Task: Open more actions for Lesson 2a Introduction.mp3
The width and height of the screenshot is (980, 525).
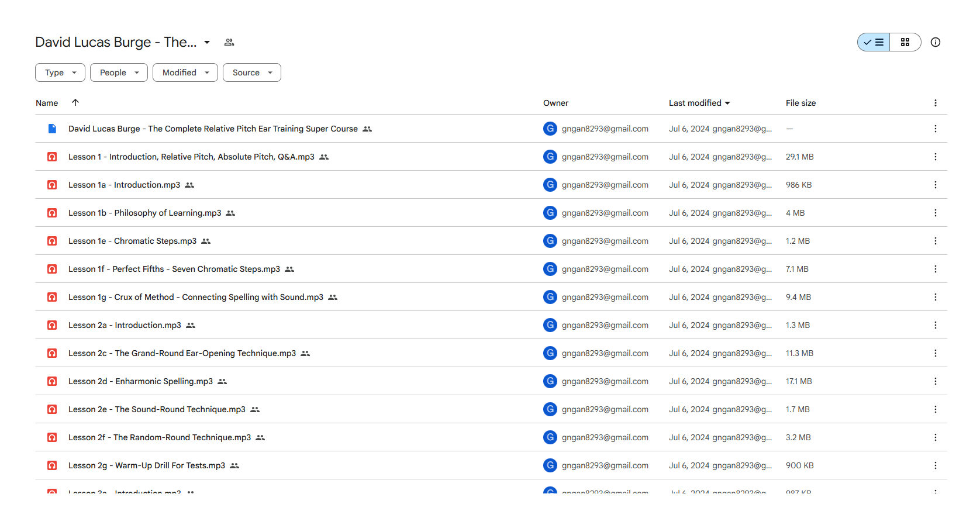Action: point(936,325)
